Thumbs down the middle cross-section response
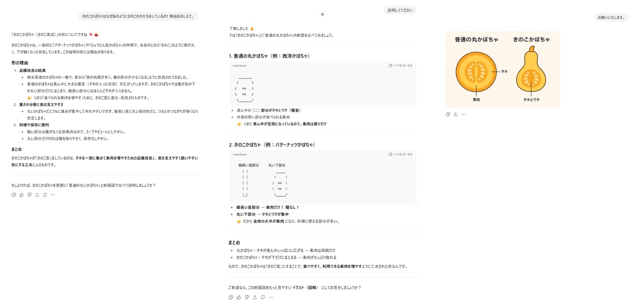 pos(246,297)
